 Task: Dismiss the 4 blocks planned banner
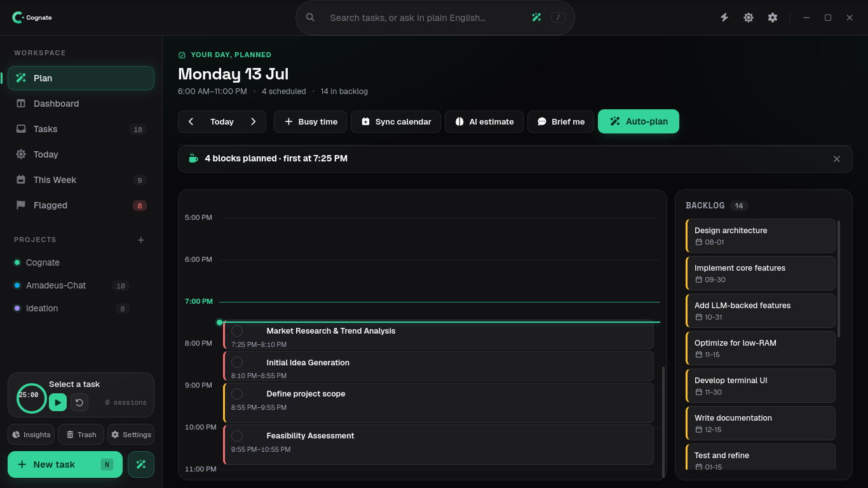click(x=837, y=159)
